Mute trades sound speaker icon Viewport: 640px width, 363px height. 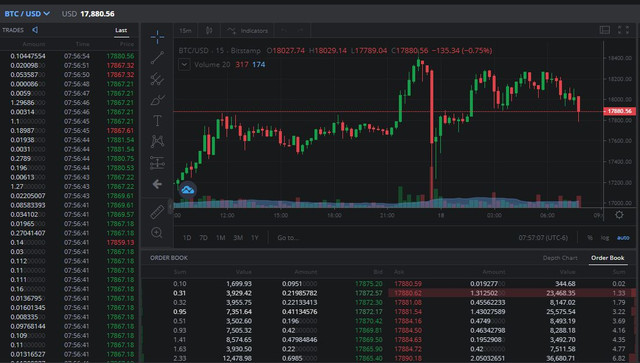[35, 30]
